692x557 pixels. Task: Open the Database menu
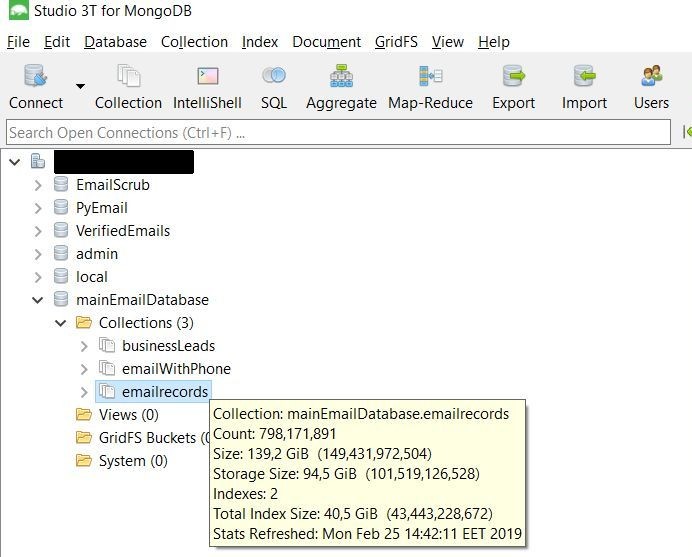115,42
